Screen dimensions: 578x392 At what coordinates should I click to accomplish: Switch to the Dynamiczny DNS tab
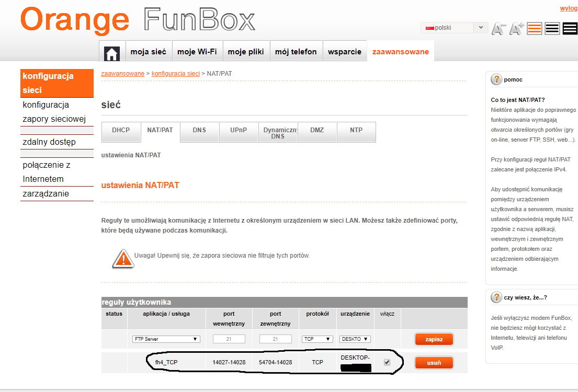[x=278, y=132]
